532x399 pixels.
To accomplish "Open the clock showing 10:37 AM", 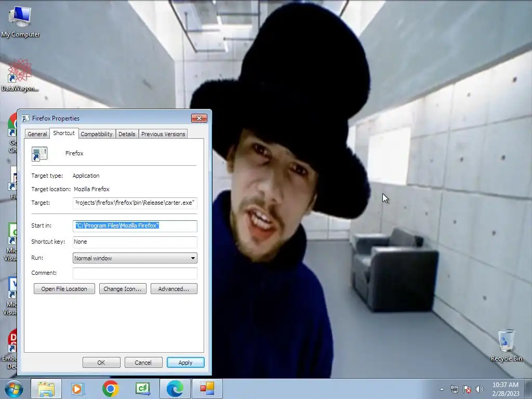I will [x=506, y=389].
